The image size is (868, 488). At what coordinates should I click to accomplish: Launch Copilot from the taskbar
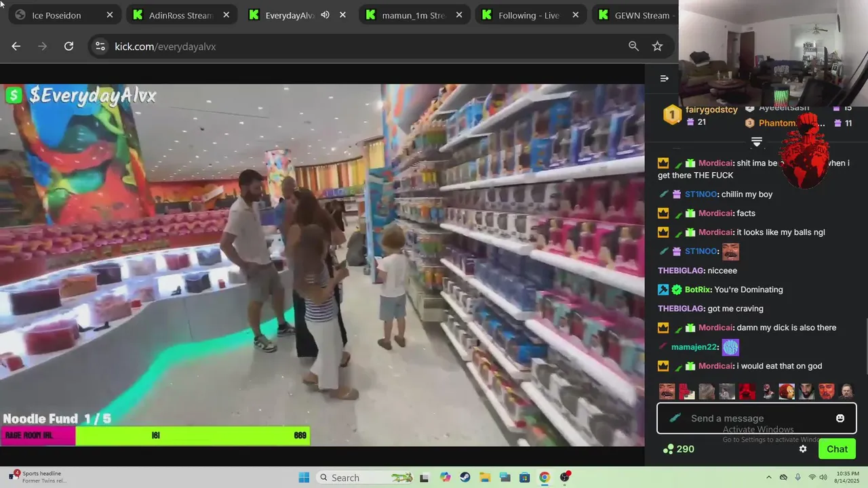pos(445,477)
